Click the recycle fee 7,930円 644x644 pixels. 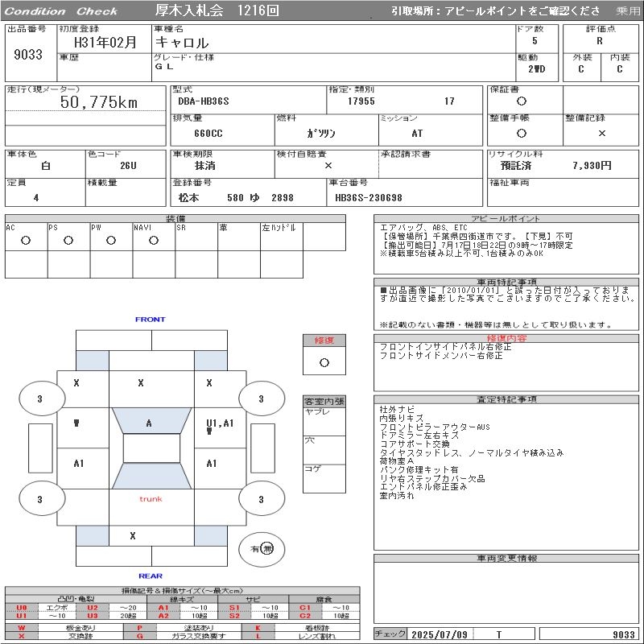tap(592, 166)
